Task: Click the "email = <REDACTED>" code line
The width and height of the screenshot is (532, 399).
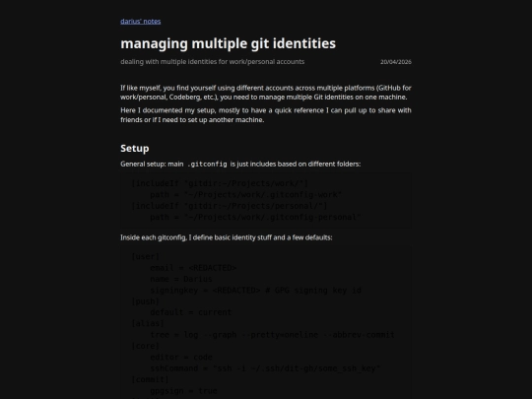Action: coord(193,268)
